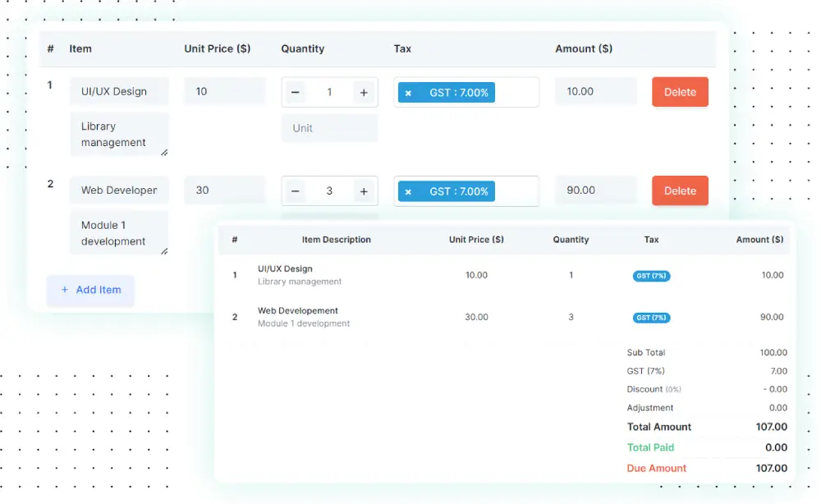Viewport: 821px width, 504px height.
Task: Increase Web Developer quantity with plus icon
Action: click(x=364, y=191)
